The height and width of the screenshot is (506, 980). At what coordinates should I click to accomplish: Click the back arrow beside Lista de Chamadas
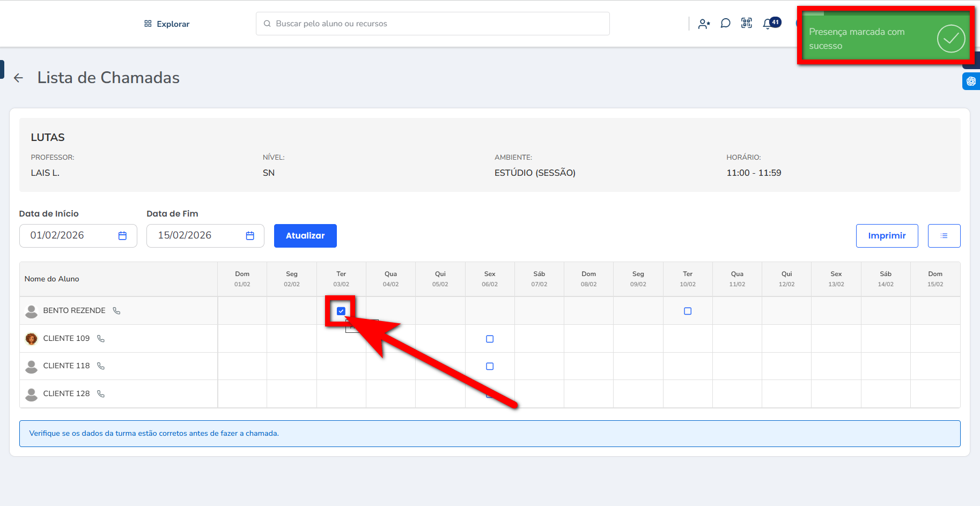(19, 78)
